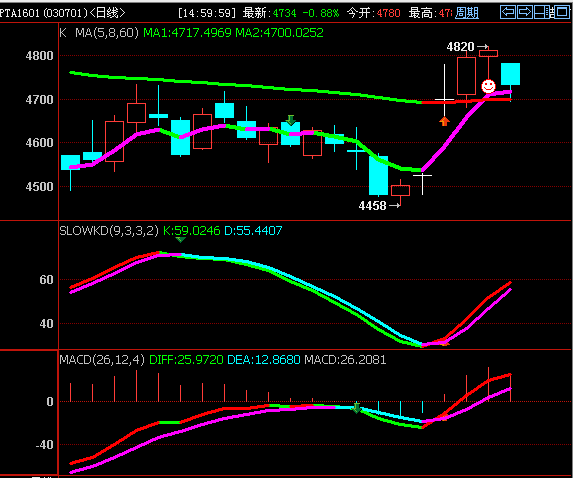
Task: Click today's open price 4780
Action: point(388,14)
